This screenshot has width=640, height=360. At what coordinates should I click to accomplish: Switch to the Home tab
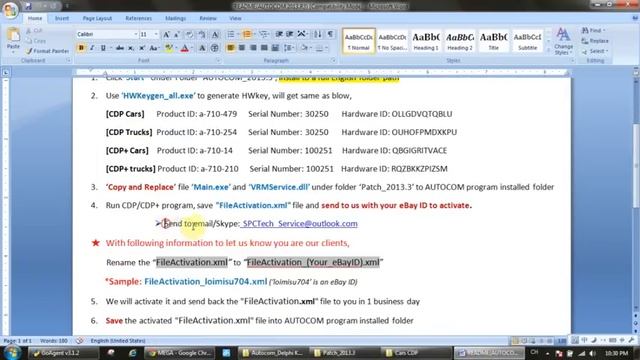(35, 18)
